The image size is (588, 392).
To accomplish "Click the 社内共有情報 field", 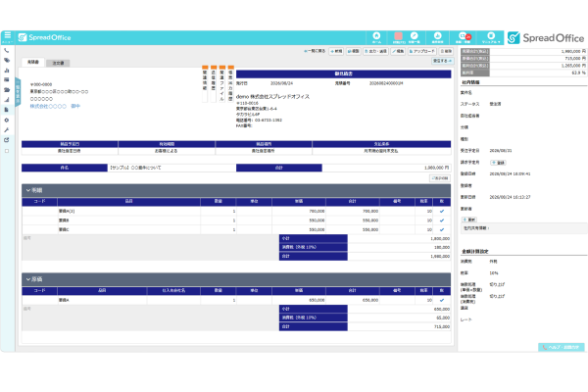I will click(x=524, y=228).
